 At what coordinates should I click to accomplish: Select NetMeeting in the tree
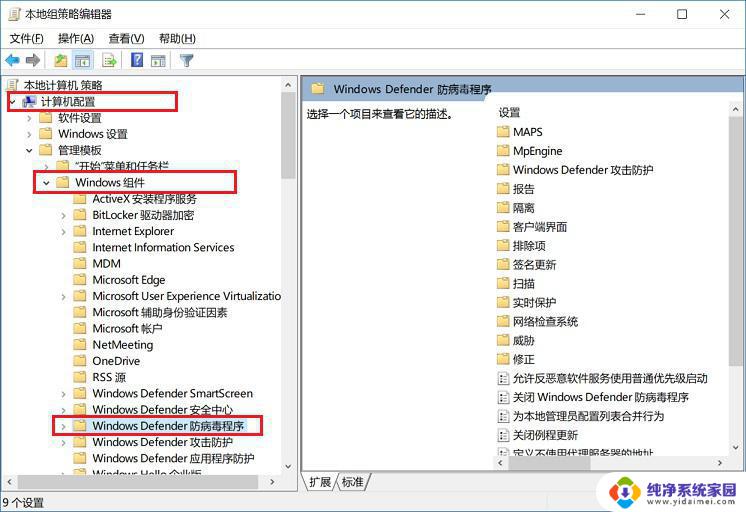123,345
